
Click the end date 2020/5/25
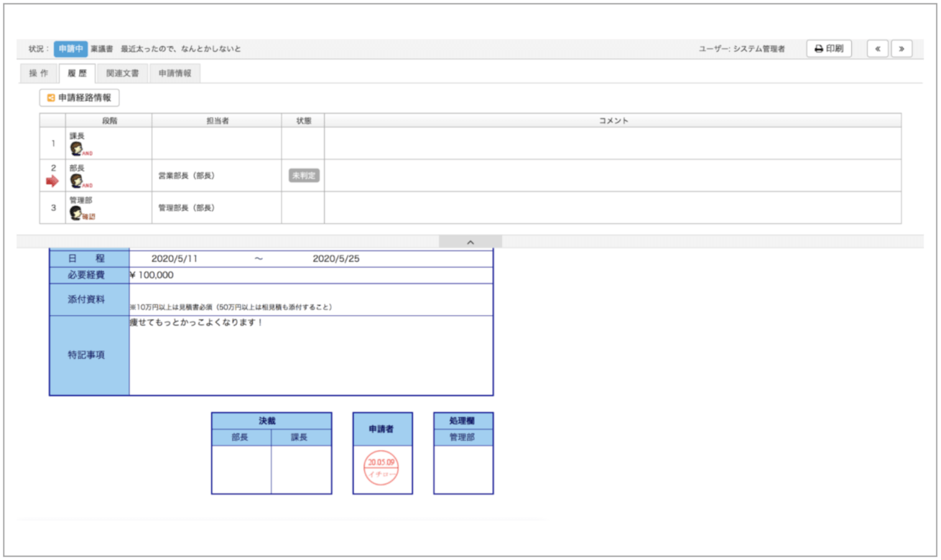[336, 258]
